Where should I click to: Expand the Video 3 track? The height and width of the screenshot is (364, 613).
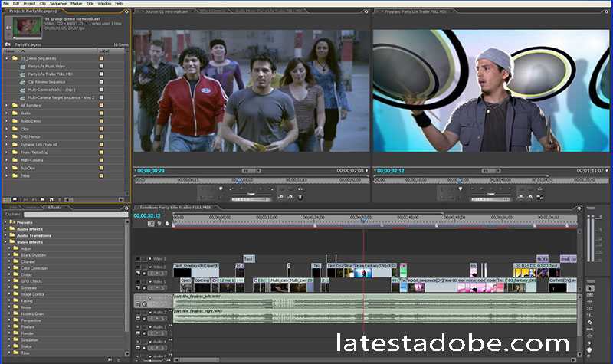[x=149, y=259]
